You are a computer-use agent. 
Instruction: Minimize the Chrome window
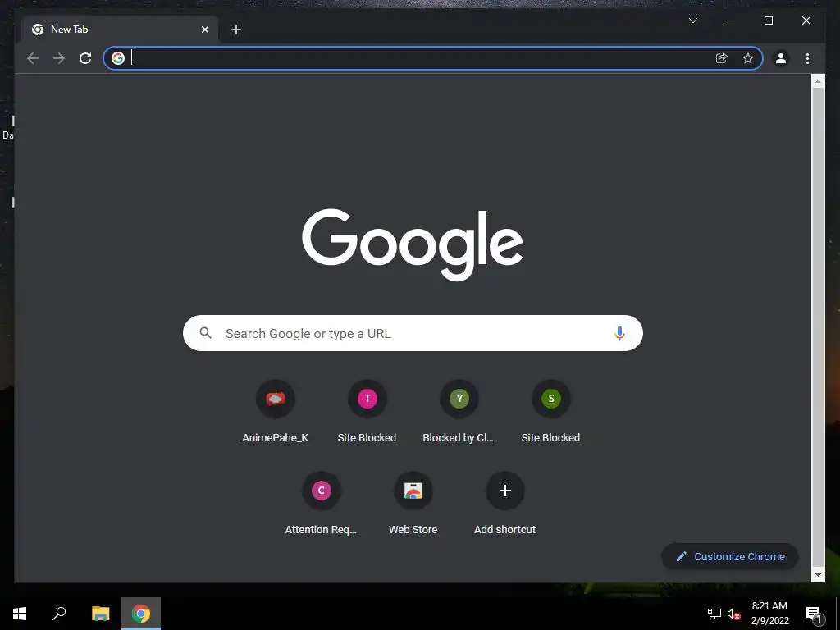click(x=730, y=21)
